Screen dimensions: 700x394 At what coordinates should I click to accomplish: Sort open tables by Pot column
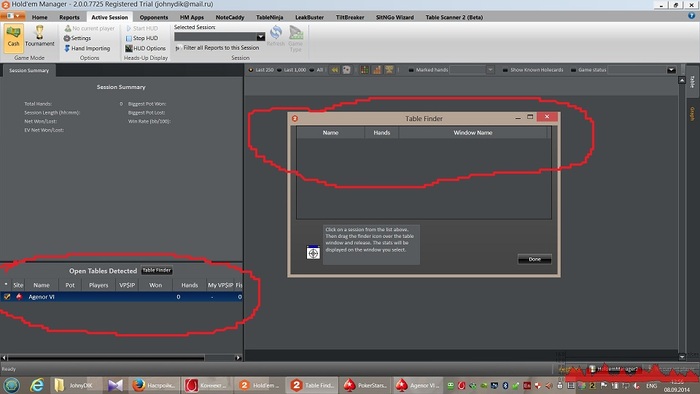(70, 285)
